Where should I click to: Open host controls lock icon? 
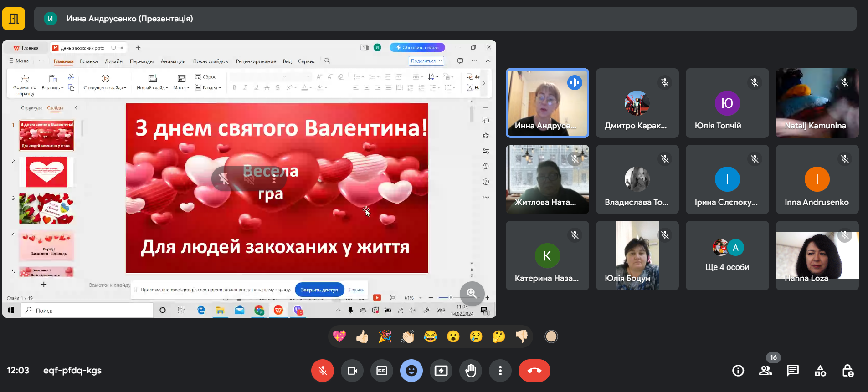847,371
